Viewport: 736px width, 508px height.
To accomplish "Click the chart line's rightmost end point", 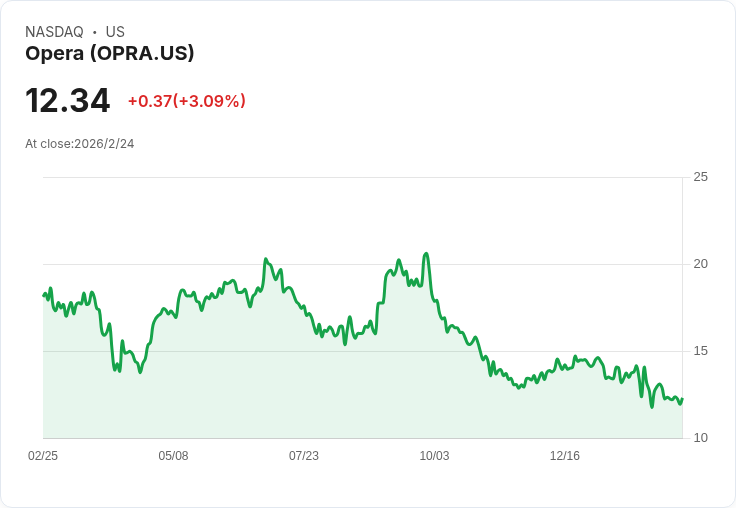I will (x=682, y=399).
